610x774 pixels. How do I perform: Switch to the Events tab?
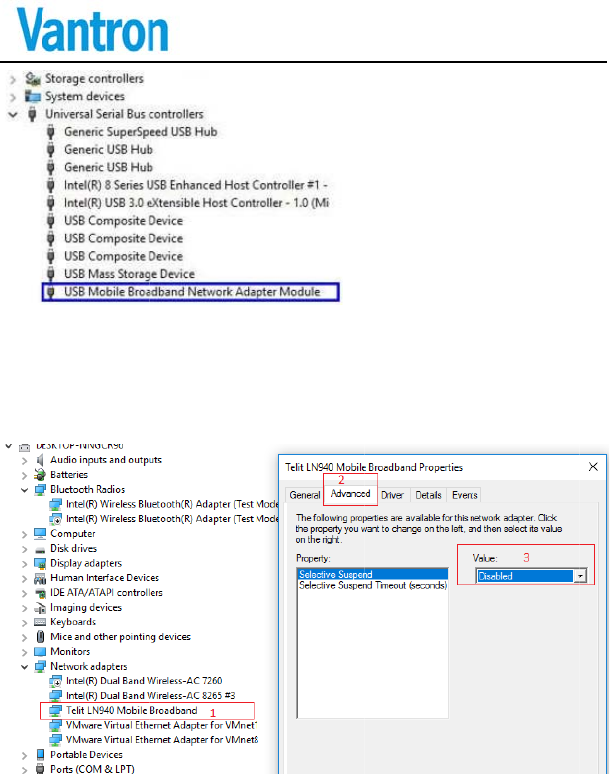pos(464,495)
